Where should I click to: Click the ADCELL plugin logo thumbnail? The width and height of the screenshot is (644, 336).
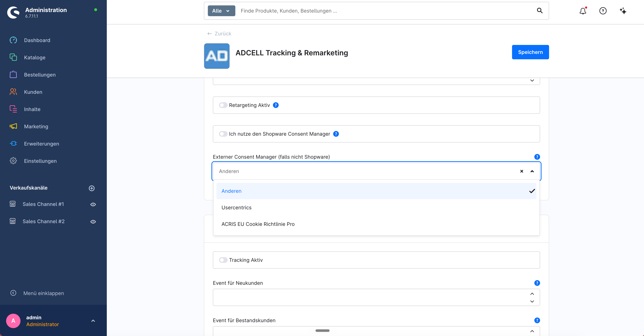(217, 56)
